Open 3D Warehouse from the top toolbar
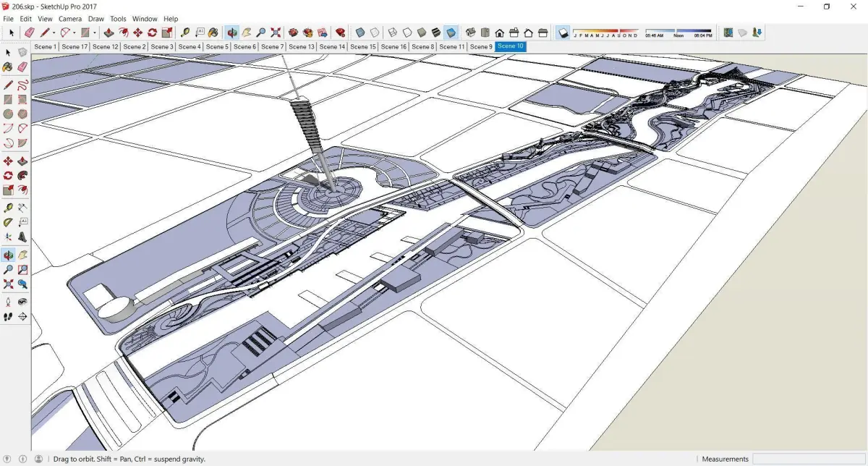This screenshot has width=868, height=466. coord(293,33)
